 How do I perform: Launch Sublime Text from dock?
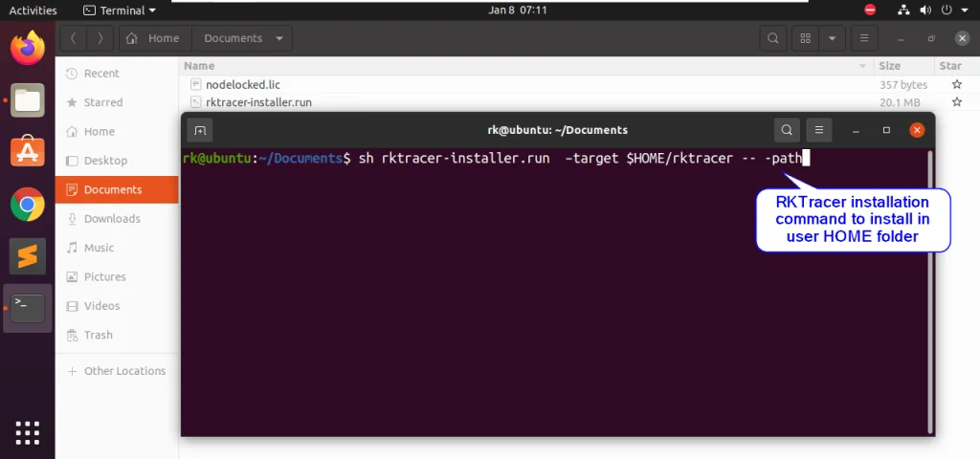[28, 256]
